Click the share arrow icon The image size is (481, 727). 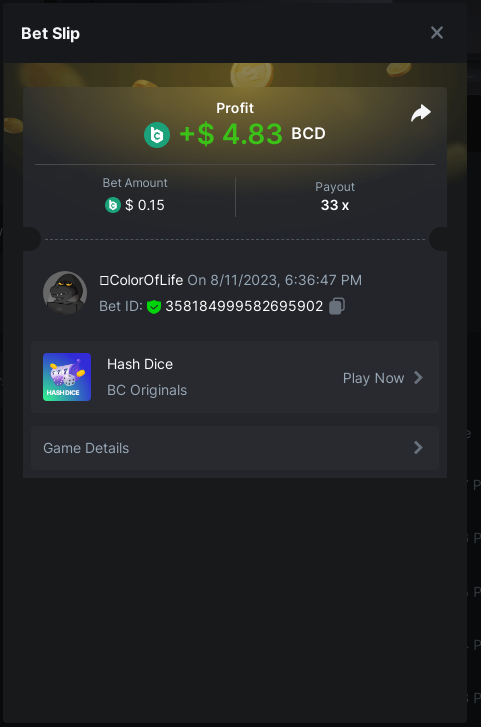pos(421,113)
